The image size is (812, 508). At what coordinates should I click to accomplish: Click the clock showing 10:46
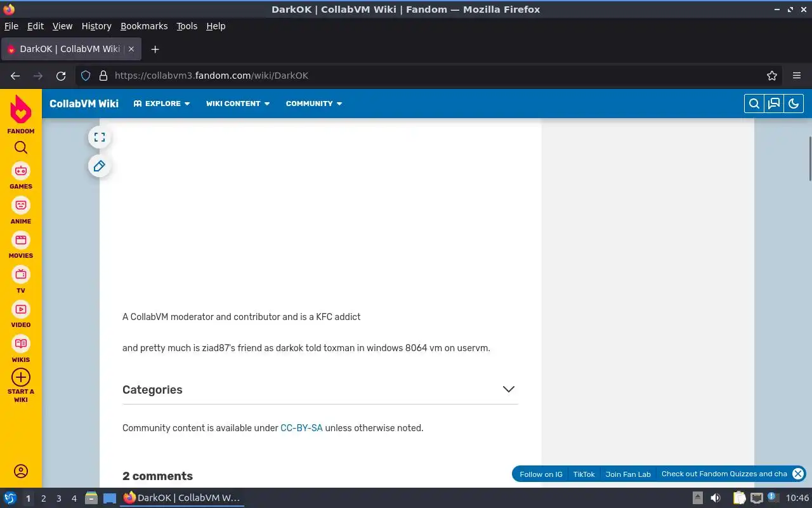coord(797,498)
